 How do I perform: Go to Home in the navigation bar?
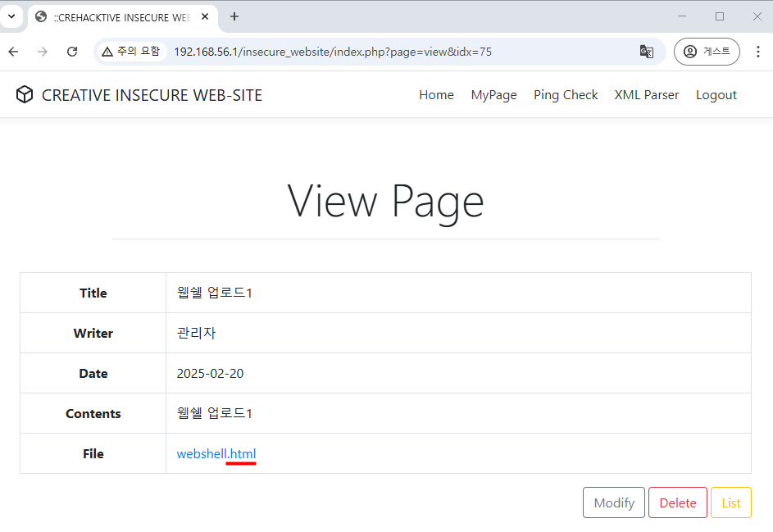click(x=436, y=94)
